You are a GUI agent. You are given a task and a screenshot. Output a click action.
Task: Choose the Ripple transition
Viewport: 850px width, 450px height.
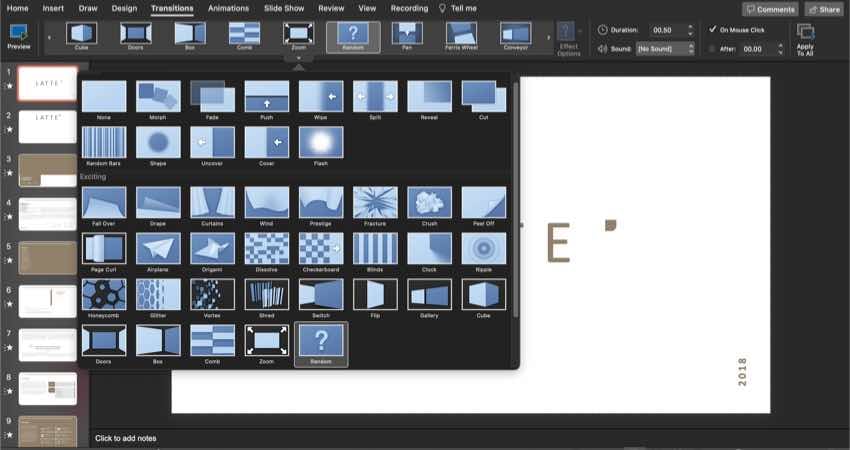pyautogui.click(x=484, y=248)
